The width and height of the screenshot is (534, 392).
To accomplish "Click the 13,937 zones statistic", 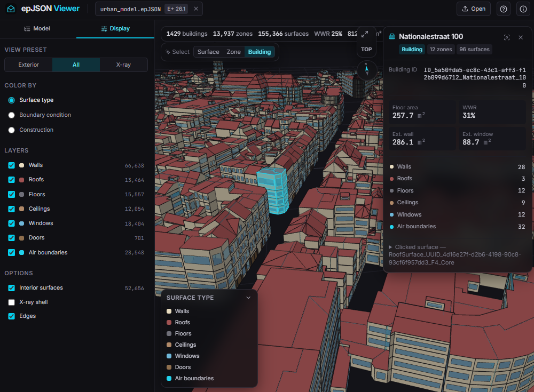I will (x=233, y=34).
